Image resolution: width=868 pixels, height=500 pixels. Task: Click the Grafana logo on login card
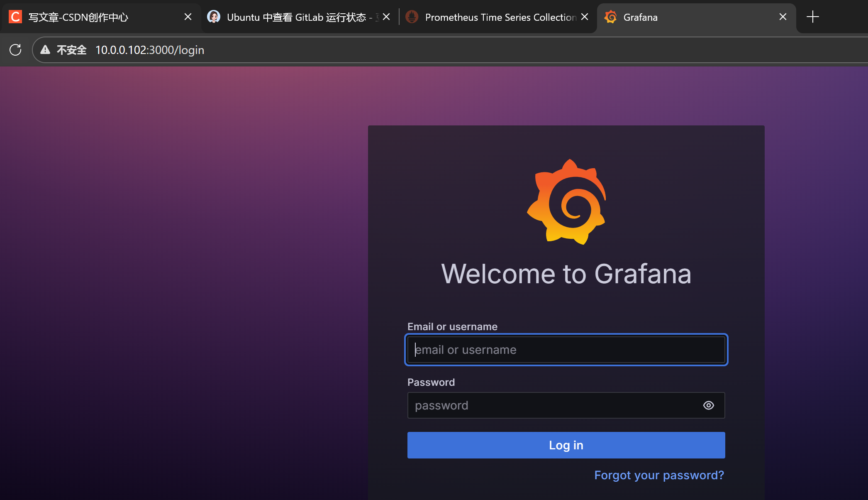(x=566, y=202)
